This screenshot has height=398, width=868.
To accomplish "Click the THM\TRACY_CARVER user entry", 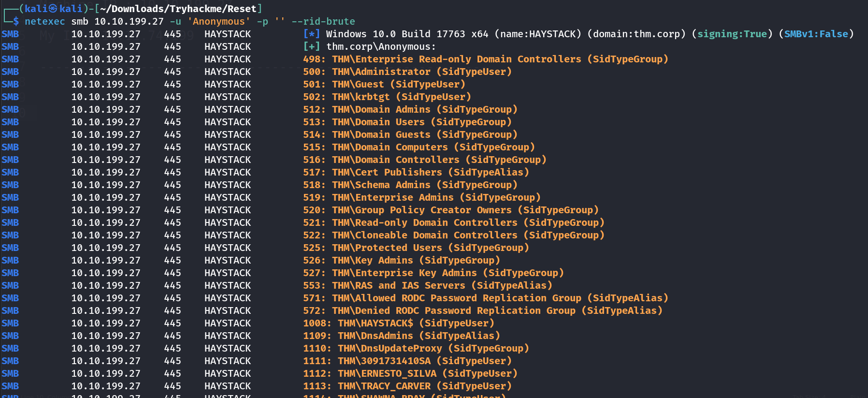I will point(407,386).
